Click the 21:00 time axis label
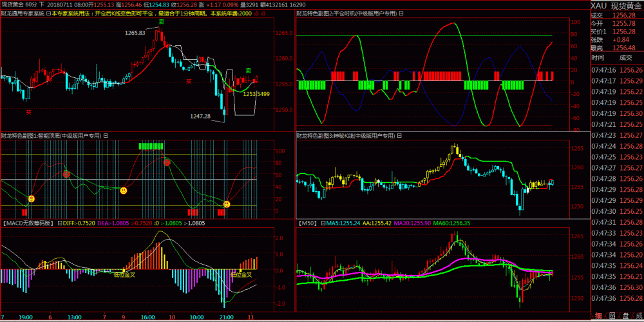 click(227, 317)
